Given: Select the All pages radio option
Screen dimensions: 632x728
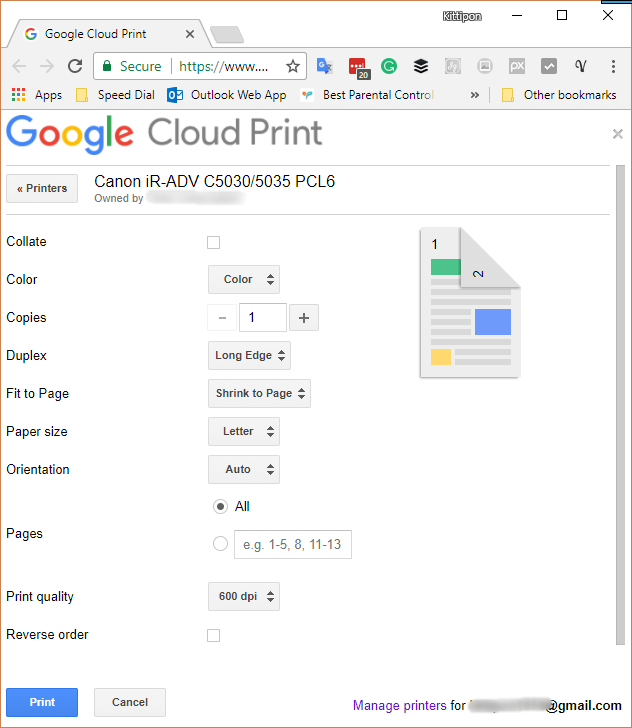Looking at the screenshot, I should click(220, 507).
